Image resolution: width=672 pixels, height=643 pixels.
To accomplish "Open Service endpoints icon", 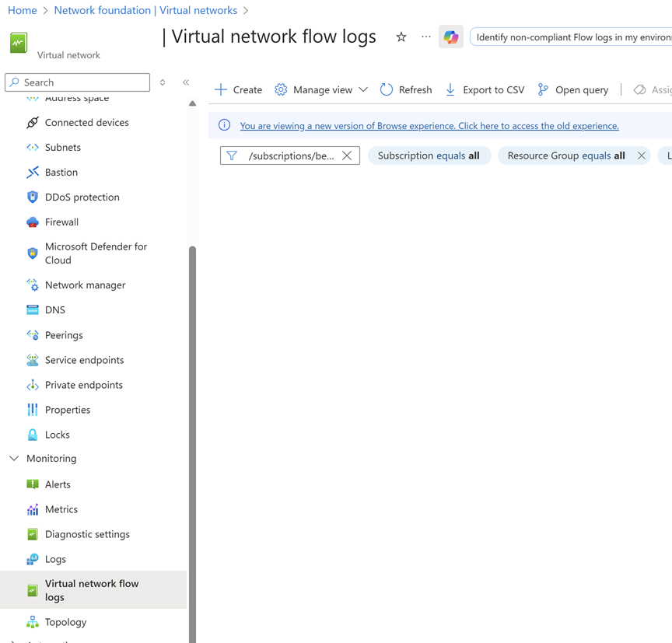I will [33, 360].
